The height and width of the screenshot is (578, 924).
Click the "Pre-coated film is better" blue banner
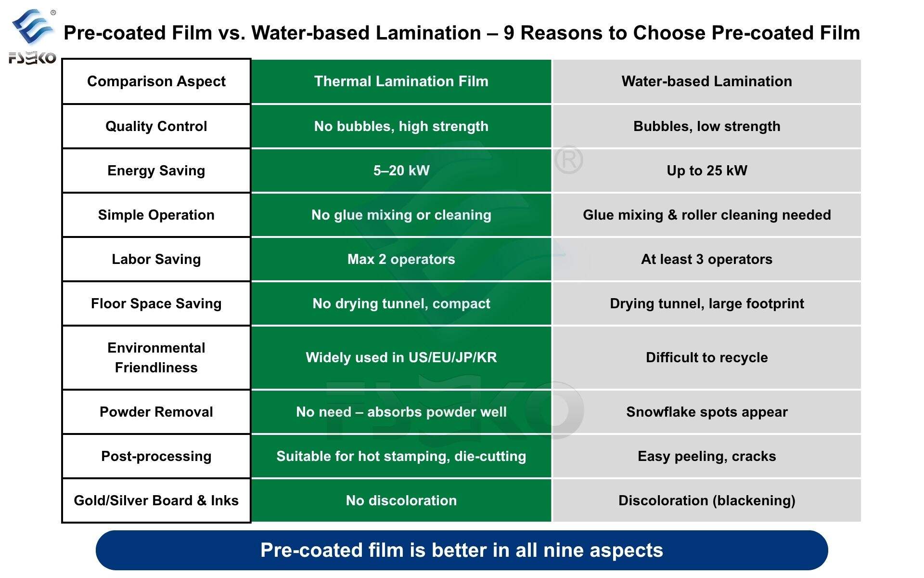(x=462, y=550)
